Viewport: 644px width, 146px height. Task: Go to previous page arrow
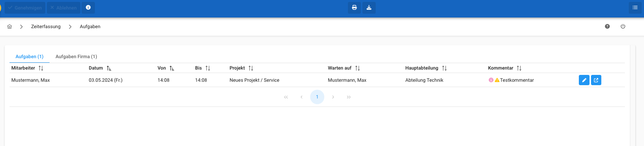click(301, 97)
